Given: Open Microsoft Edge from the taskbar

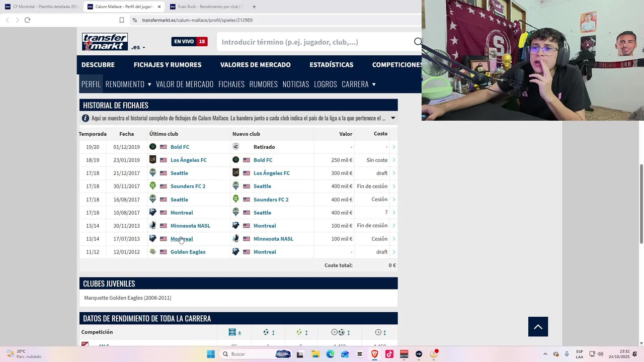Looking at the screenshot, I should pos(330,354).
